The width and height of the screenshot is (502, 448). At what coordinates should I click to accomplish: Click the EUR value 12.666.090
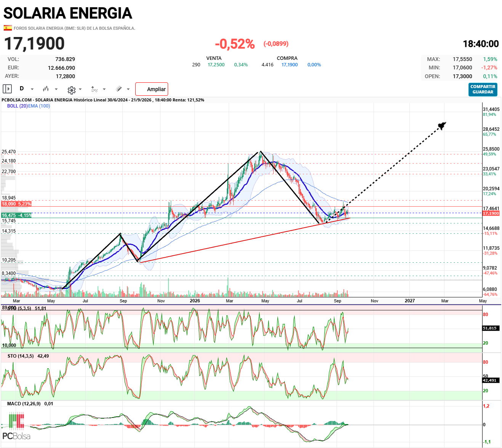(x=61, y=68)
